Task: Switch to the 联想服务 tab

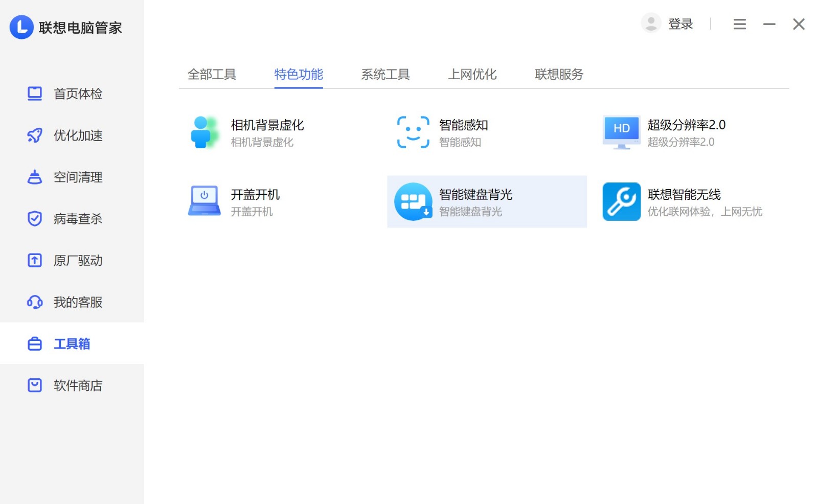Action: (x=559, y=75)
